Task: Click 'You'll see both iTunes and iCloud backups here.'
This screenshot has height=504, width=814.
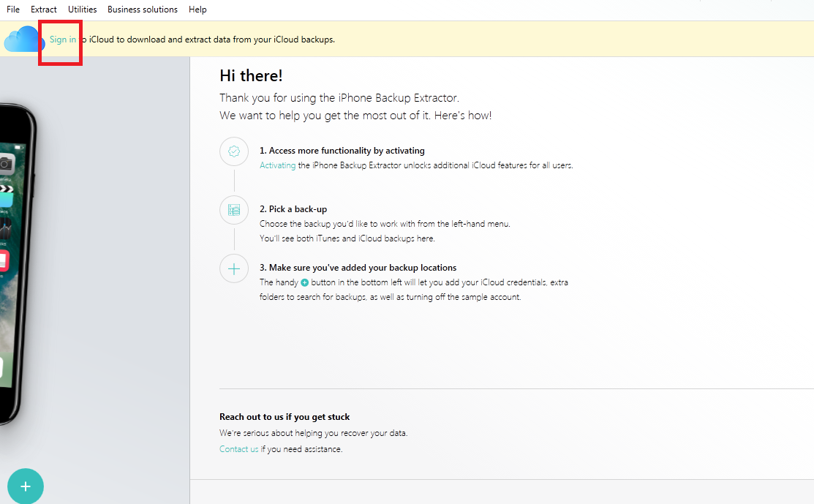Action: (347, 238)
